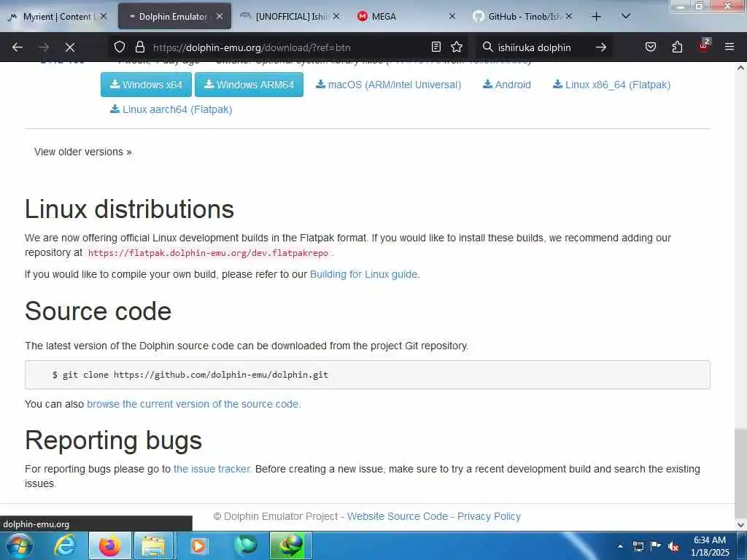Viewport: 747px width, 560px height.
Task: Launch Internet Explorer from taskbar
Action: (x=65, y=545)
